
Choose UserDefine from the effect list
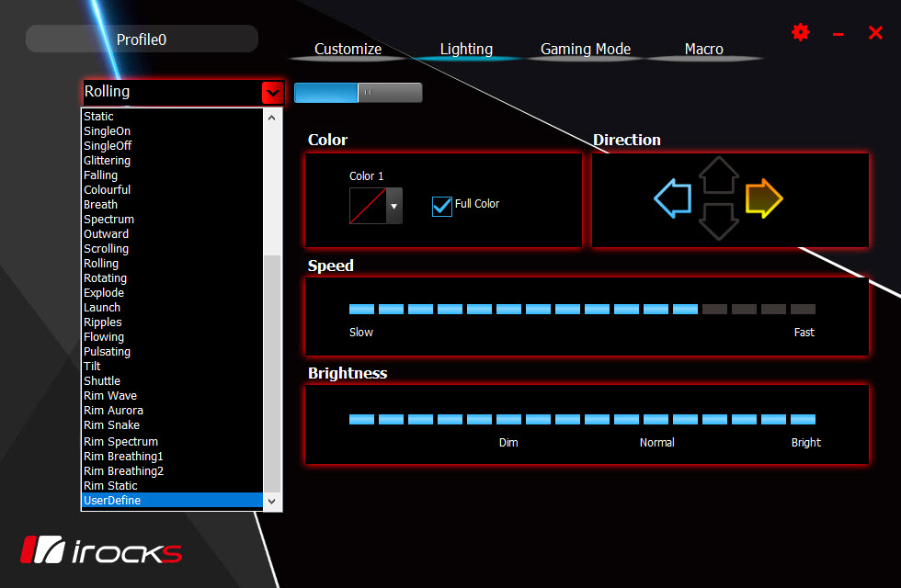point(173,500)
